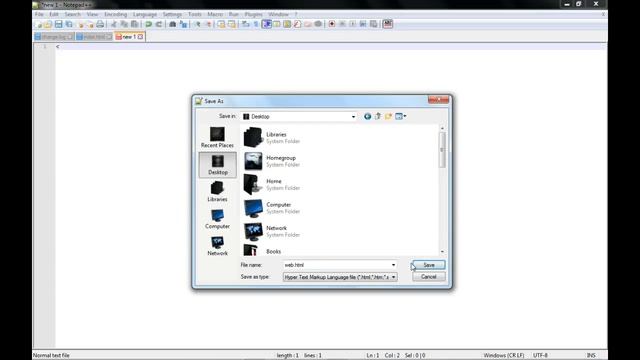Click the Save Recorded Macro icon

click(373, 24)
